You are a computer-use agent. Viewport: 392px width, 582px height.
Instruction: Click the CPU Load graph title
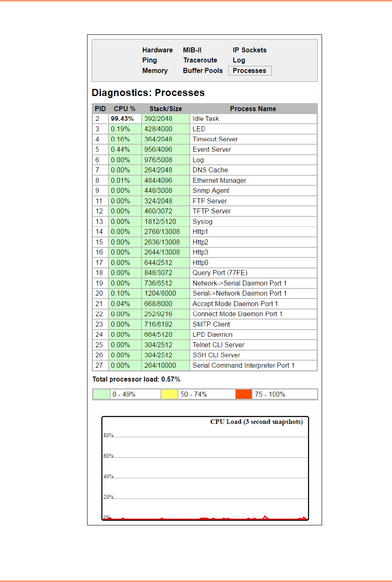(256, 422)
